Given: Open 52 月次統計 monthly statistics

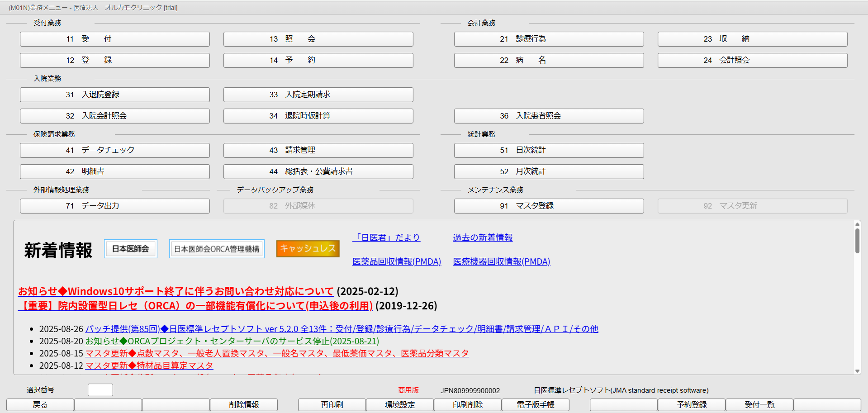Looking at the screenshot, I should [x=549, y=171].
